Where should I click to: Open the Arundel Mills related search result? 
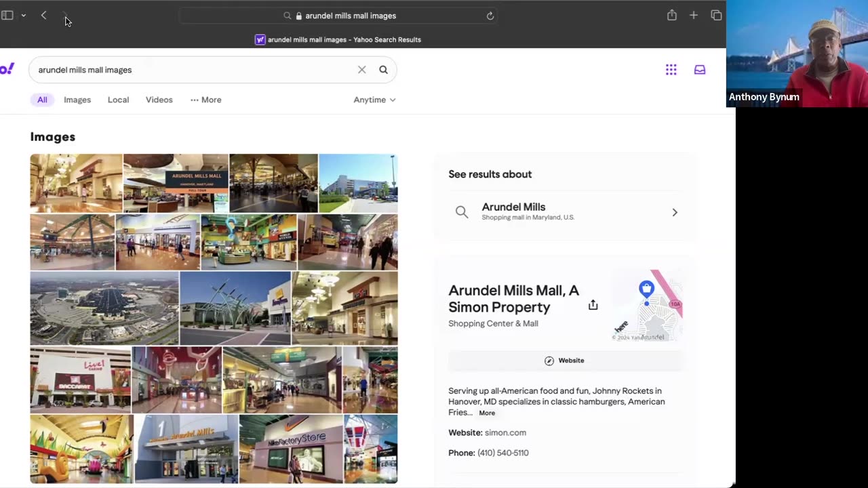coord(566,212)
